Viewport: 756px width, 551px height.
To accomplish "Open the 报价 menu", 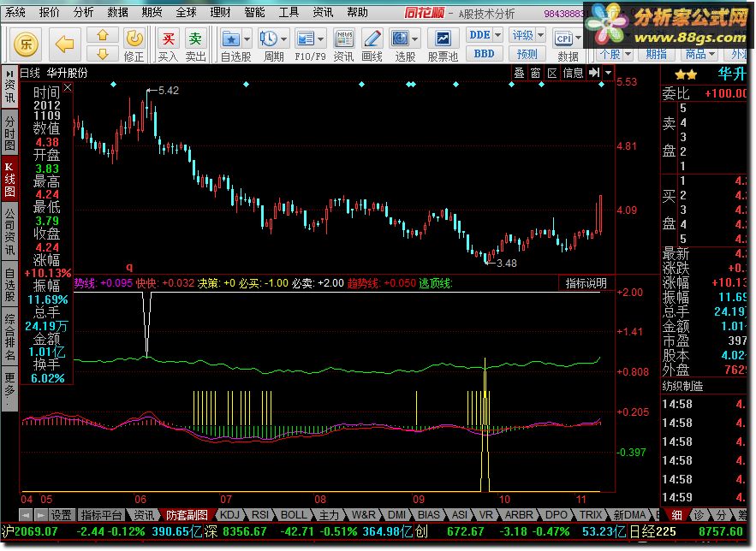I will point(49,13).
